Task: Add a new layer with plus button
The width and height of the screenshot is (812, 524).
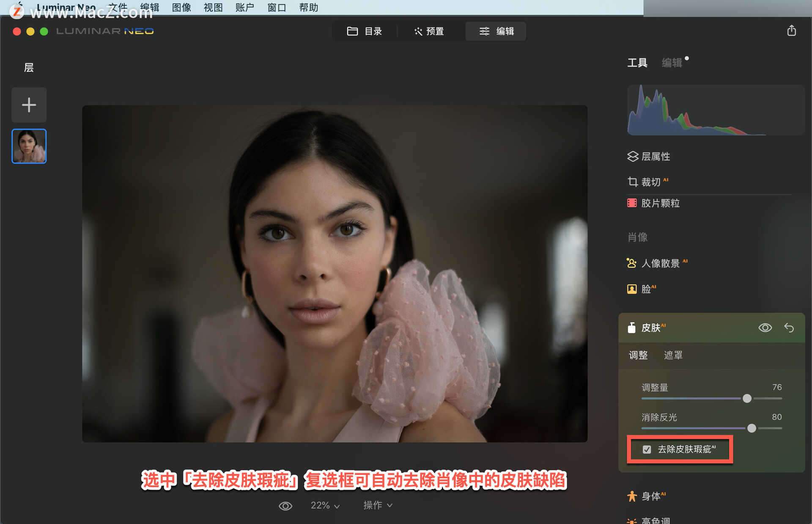Action: click(29, 105)
